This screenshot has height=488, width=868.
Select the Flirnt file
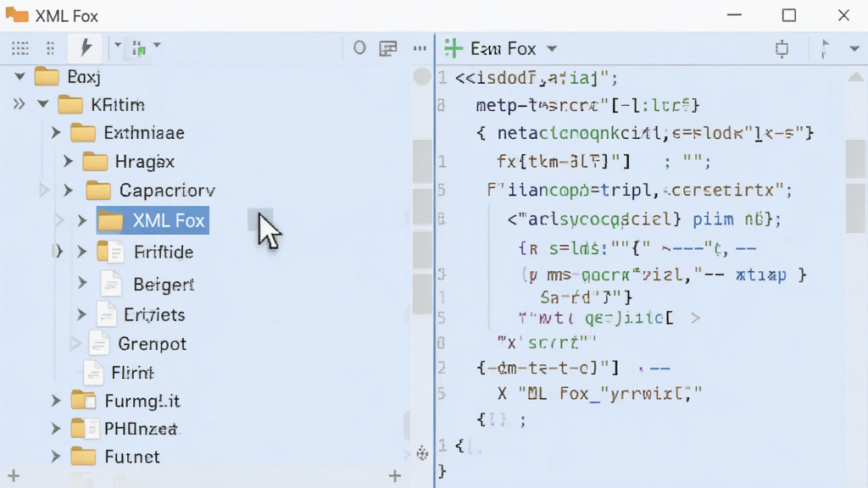tap(119, 373)
